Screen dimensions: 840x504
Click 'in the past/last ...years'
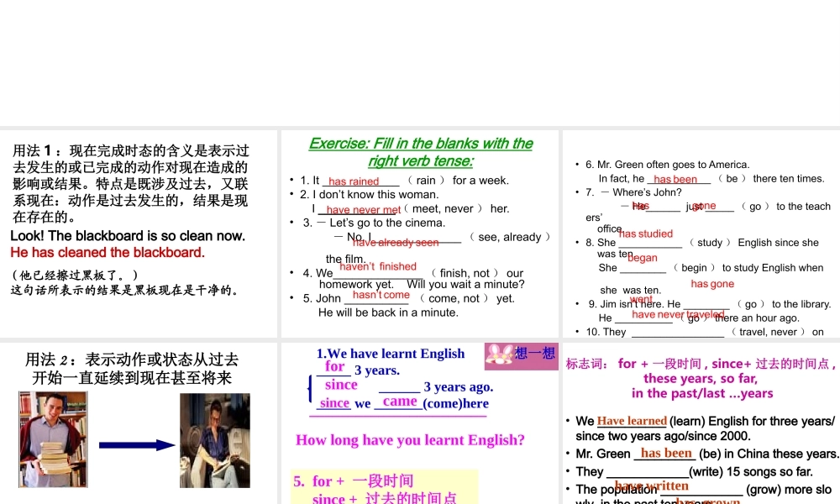[x=702, y=394]
